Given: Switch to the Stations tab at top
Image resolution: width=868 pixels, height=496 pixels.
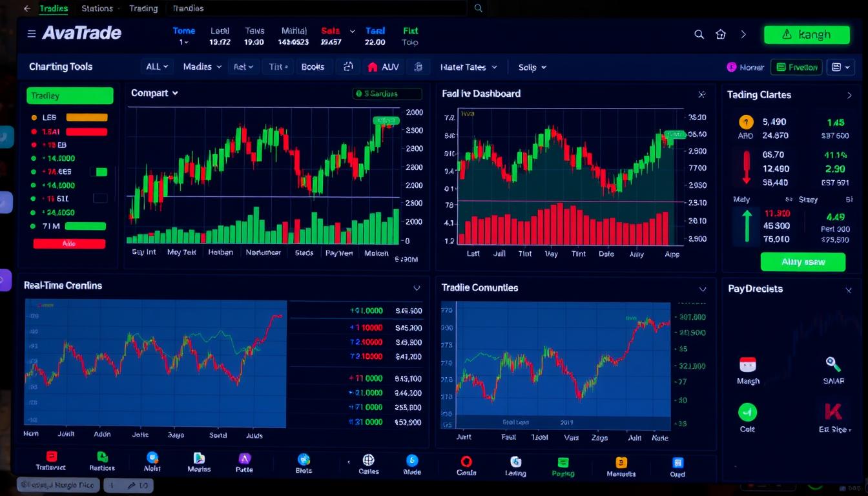Looking at the screenshot, I should 98,8.
